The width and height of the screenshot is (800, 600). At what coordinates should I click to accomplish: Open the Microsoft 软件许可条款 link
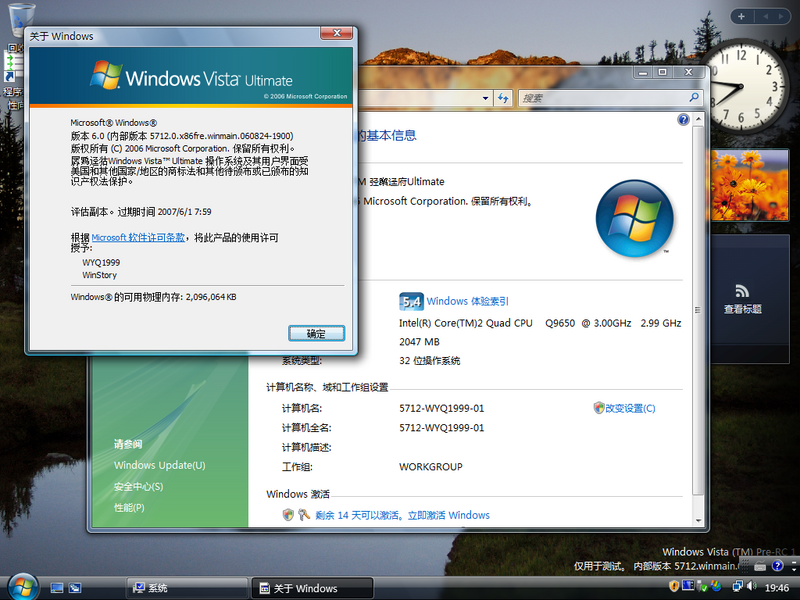138,238
